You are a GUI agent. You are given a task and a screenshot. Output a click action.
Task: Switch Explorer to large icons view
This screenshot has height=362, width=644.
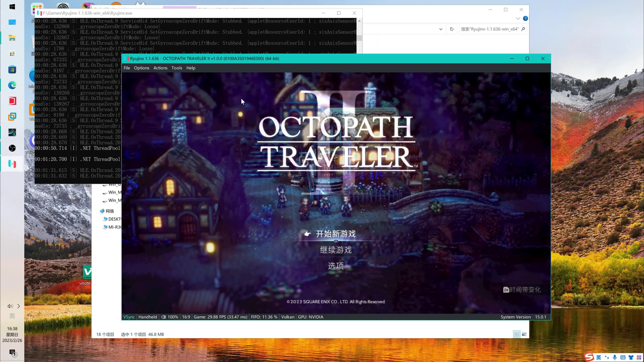coord(524,334)
